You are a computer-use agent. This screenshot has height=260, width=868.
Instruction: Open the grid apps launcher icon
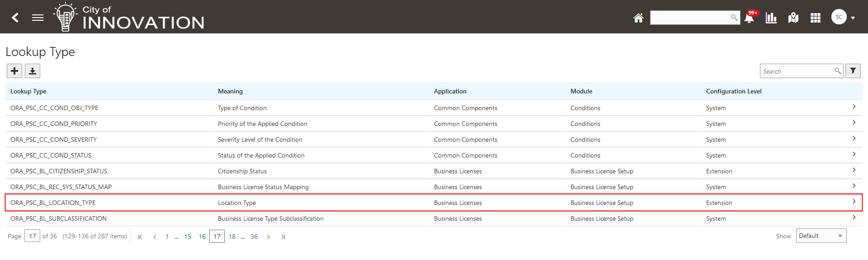(x=816, y=18)
